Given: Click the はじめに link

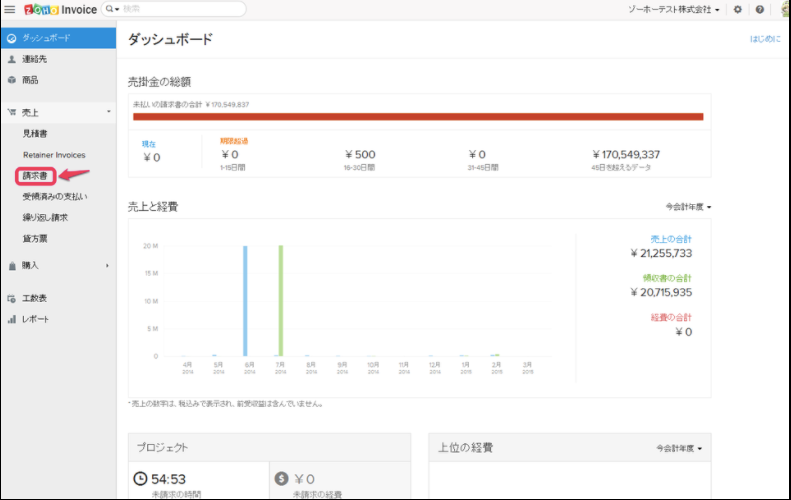Looking at the screenshot, I should [x=765, y=39].
